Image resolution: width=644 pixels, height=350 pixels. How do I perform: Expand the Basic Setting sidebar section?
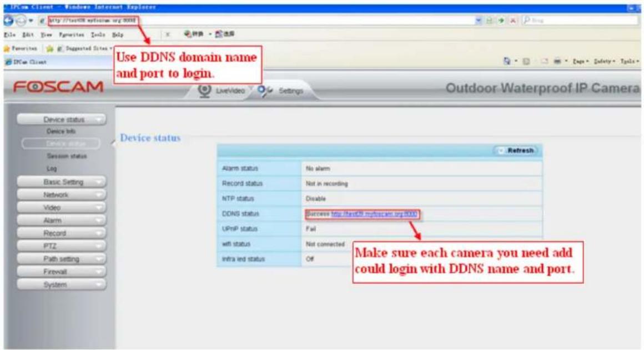click(62, 182)
